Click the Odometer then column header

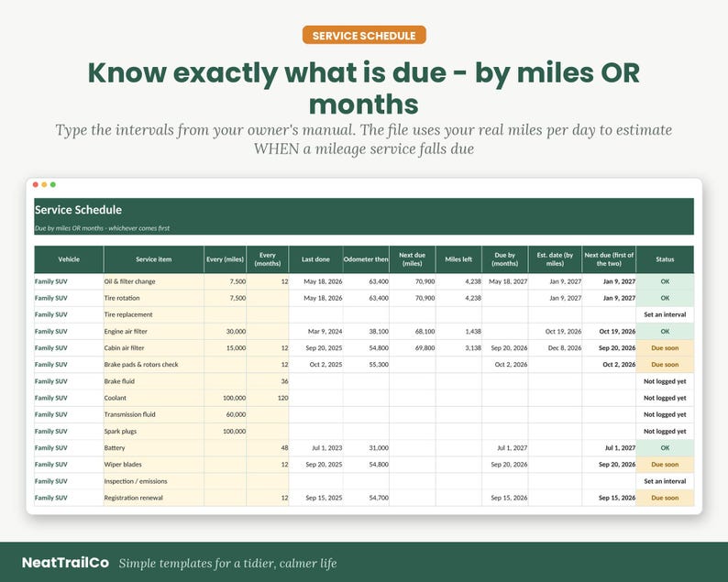[366, 259]
